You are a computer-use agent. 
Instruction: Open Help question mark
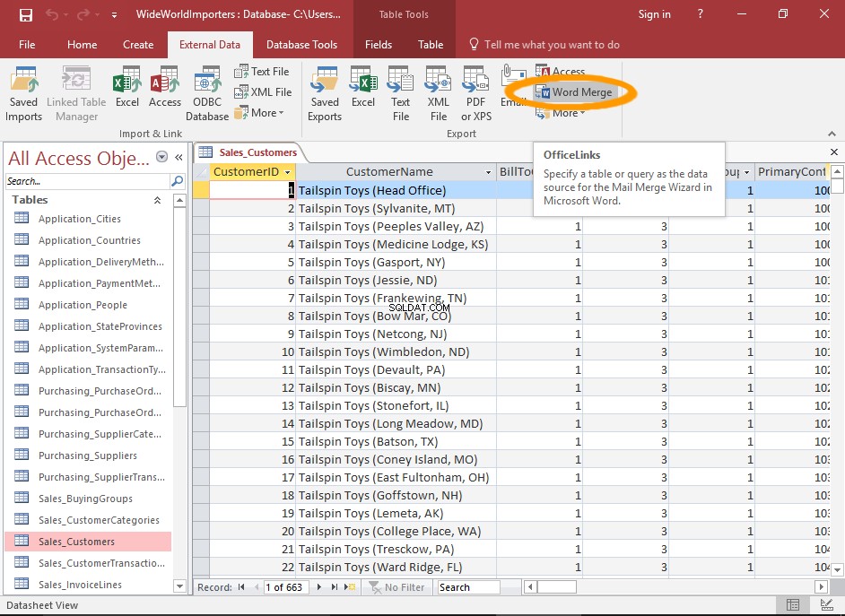[700, 14]
